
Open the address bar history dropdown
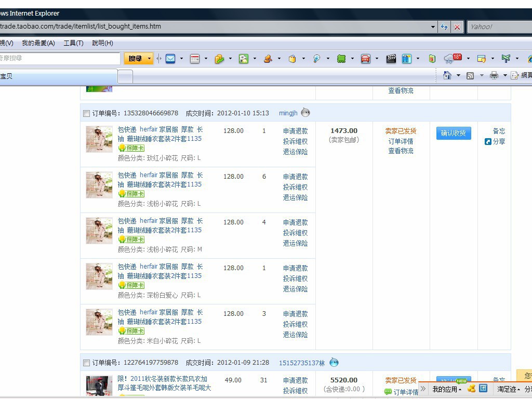(433, 27)
